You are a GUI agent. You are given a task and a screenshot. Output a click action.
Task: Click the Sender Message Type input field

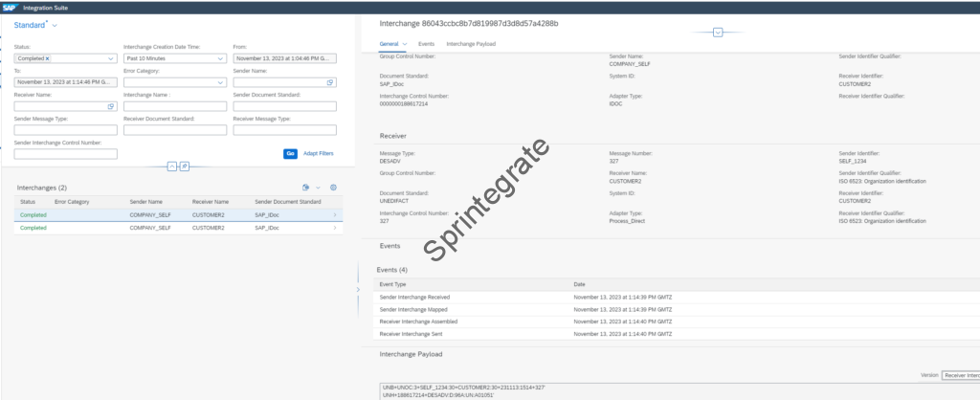click(x=65, y=130)
